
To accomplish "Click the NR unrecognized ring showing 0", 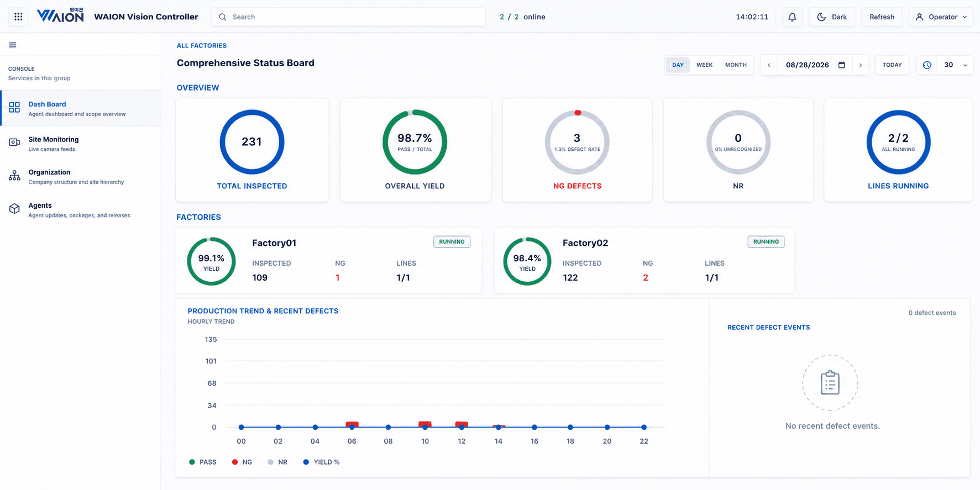I will pyautogui.click(x=738, y=142).
